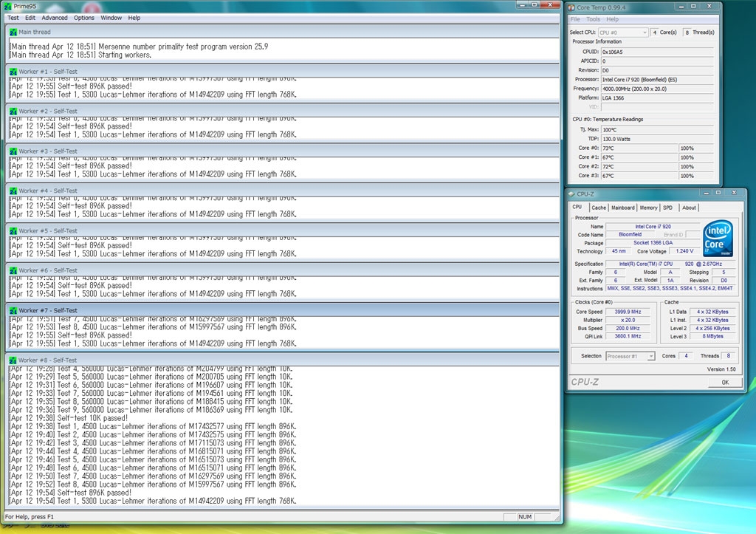Open the Options menu in Prime95
This screenshot has height=534, width=756.
(x=84, y=18)
